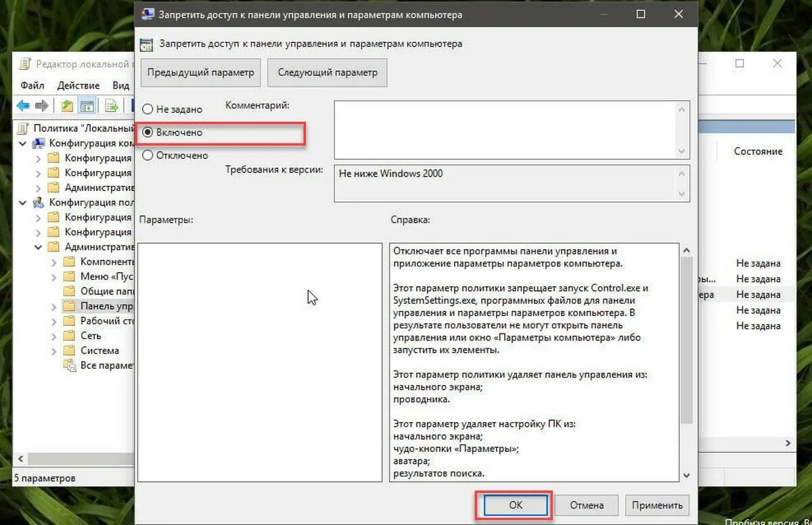812x525 pixels.
Task: Open the 'Действие' menu in Group Policy Editor
Action: (x=78, y=85)
